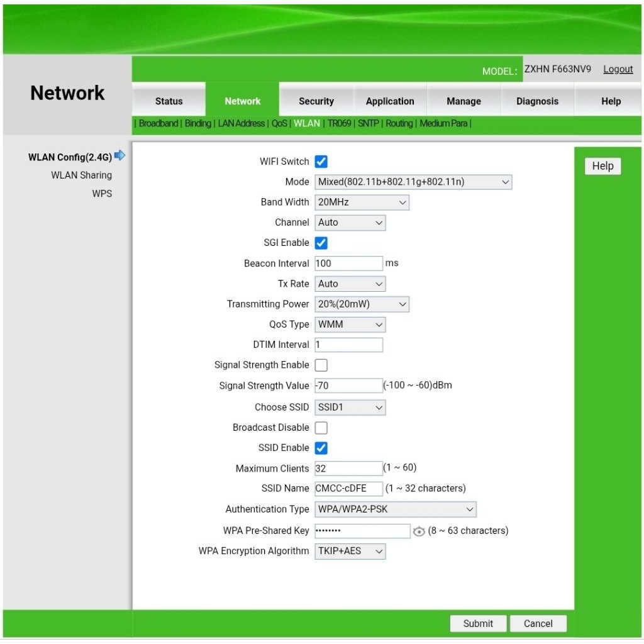Toggle the WIFI Switch checkbox

click(x=321, y=162)
